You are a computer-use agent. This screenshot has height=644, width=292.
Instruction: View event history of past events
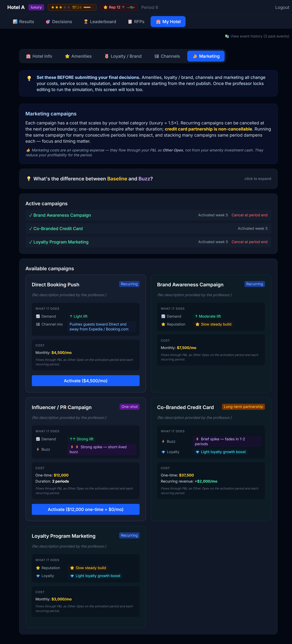pyautogui.click(x=257, y=36)
